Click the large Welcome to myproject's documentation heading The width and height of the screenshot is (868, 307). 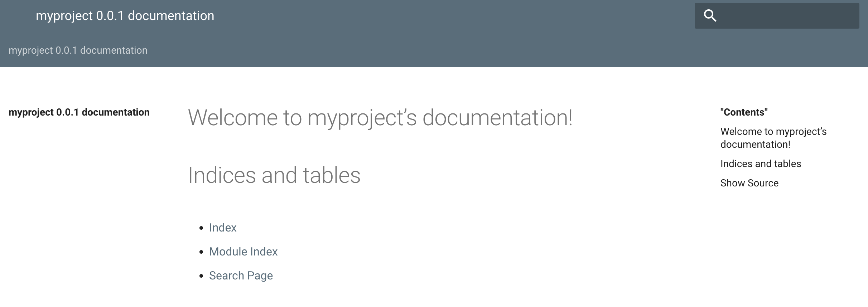380,117
